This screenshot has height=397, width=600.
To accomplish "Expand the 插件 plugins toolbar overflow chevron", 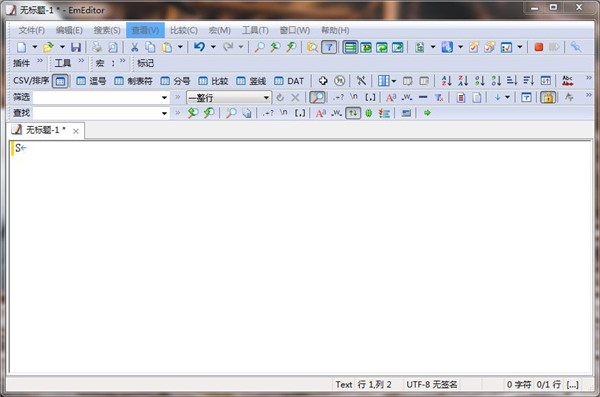I will pyautogui.click(x=40, y=60).
